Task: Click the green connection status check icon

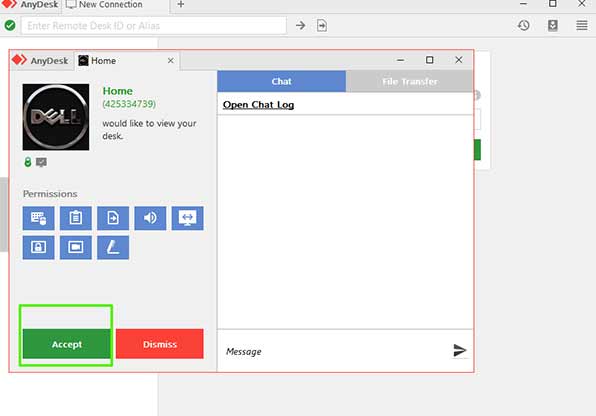Action: 10,25
